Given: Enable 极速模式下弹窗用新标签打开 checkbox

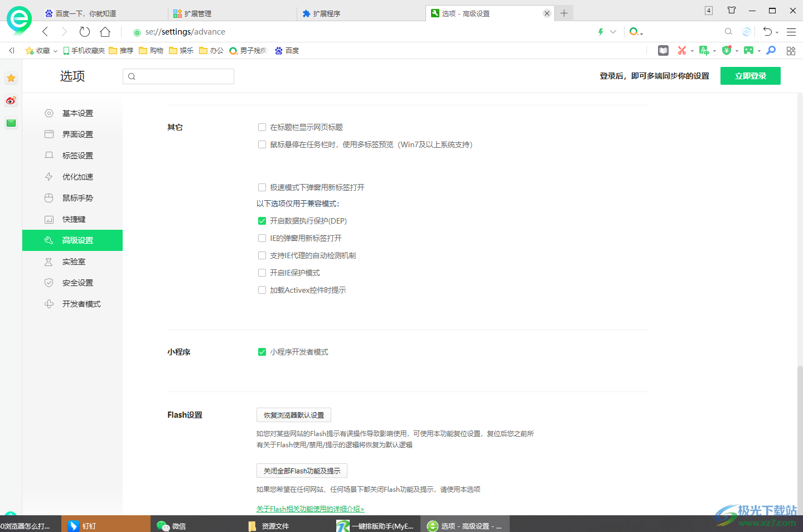Looking at the screenshot, I should coord(262,187).
